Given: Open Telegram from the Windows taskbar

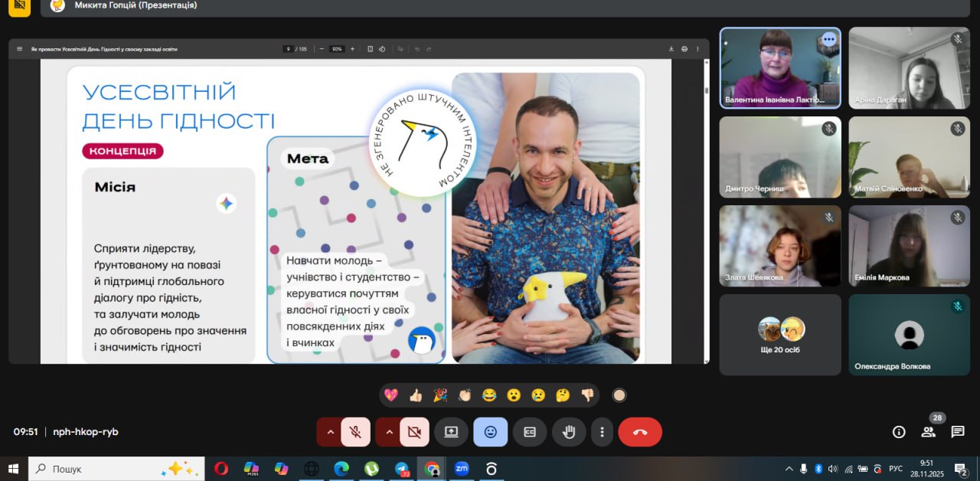Looking at the screenshot, I should coord(402,469).
